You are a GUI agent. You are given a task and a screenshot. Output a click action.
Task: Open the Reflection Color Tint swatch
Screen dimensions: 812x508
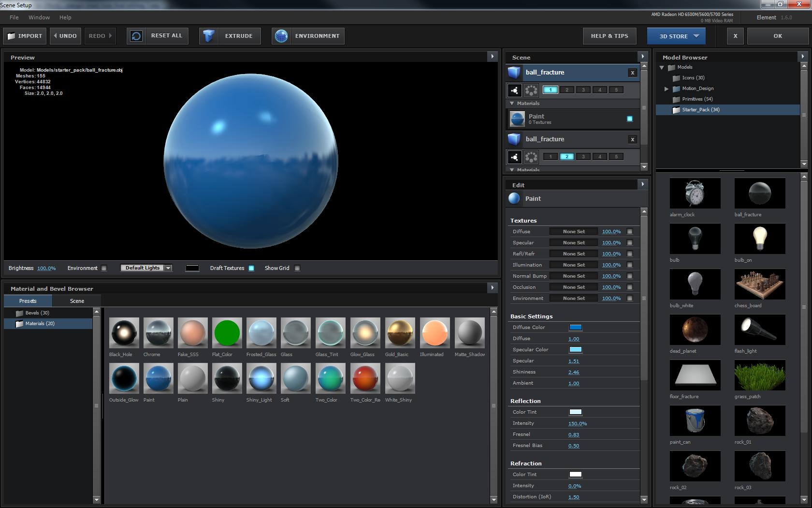pyautogui.click(x=576, y=412)
